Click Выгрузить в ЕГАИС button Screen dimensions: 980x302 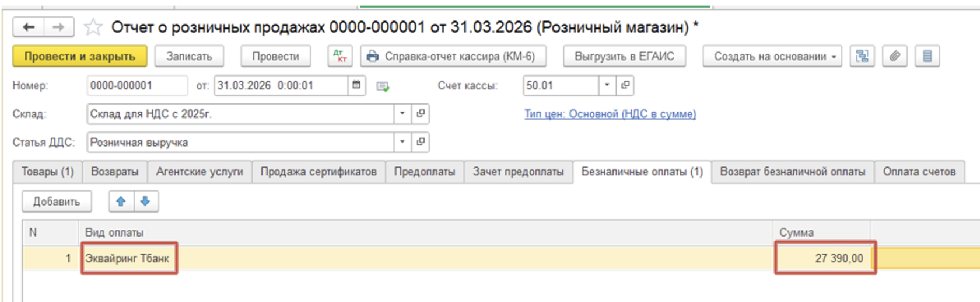click(x=624, y=56)
